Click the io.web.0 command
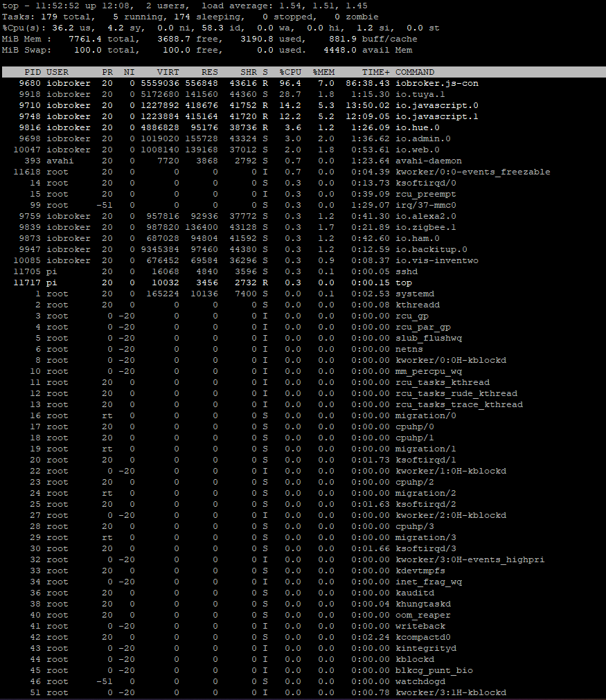This screenshot has width=606, height=700. point(418,150)
